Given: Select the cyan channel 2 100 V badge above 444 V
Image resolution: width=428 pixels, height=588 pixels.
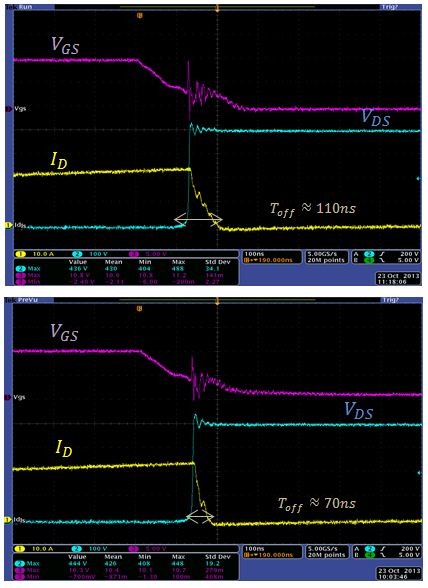Looking at the screenshot, I should pyautogui.click(x=91, y=549).
